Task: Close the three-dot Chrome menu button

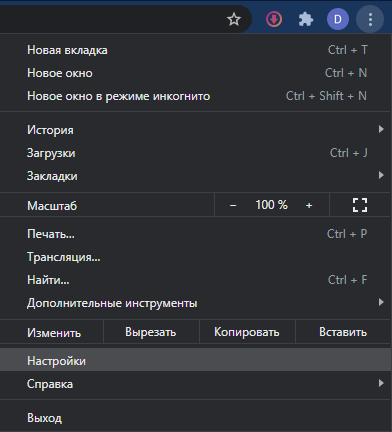Action: (x=370, y=19)
